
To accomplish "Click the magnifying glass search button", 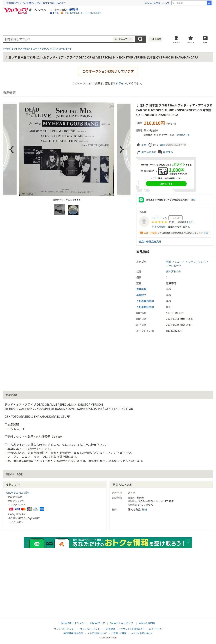I will pyautogui.click(x=140, y=39).
